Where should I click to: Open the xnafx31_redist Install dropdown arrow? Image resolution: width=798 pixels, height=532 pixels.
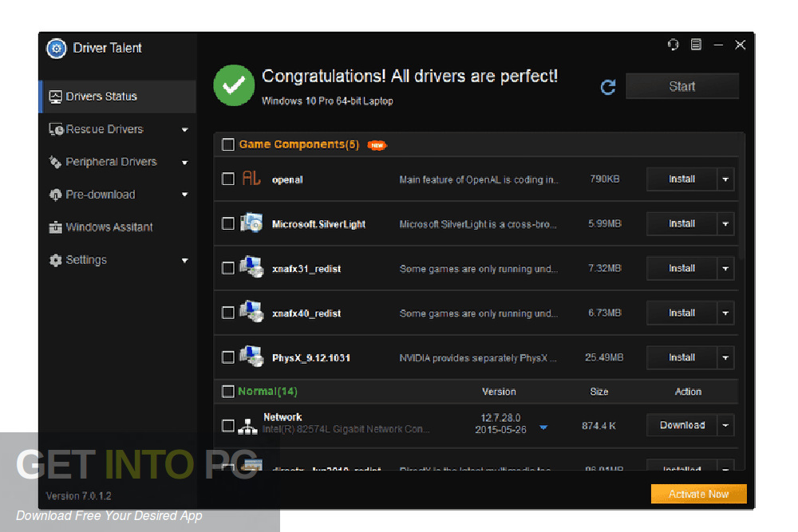coord(725,268)
